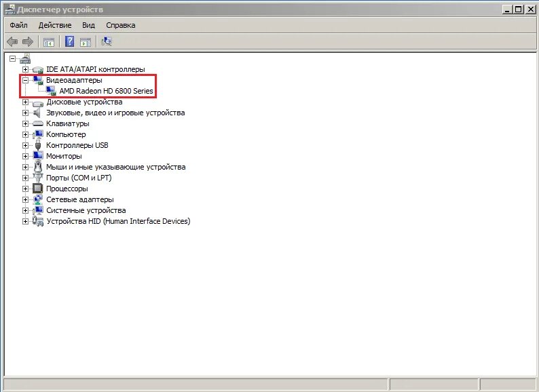Expand the Контроллеры USB node
This screenshot has height=392, width=539.
point(25,145)
